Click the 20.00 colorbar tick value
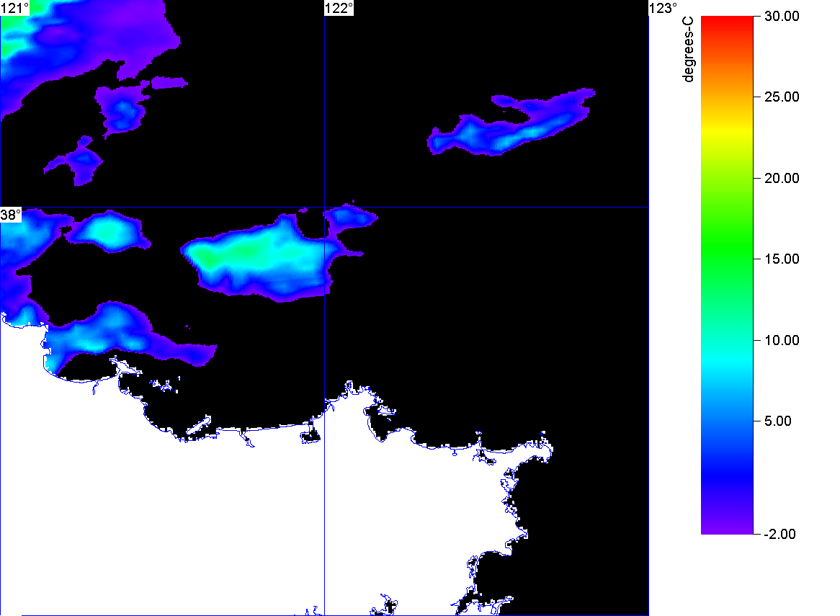This screenshot has height=616, width=840. click(x=782, y=179)
